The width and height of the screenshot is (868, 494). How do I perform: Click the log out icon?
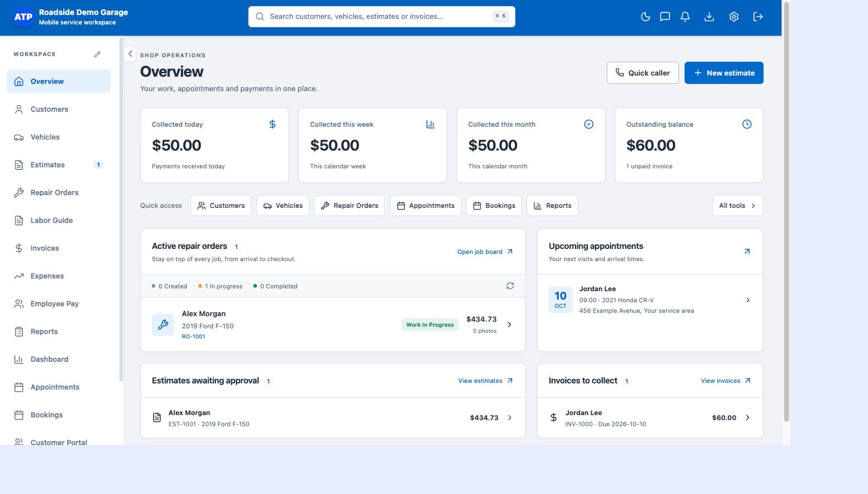pyautogui.click(x=758, y=17)
